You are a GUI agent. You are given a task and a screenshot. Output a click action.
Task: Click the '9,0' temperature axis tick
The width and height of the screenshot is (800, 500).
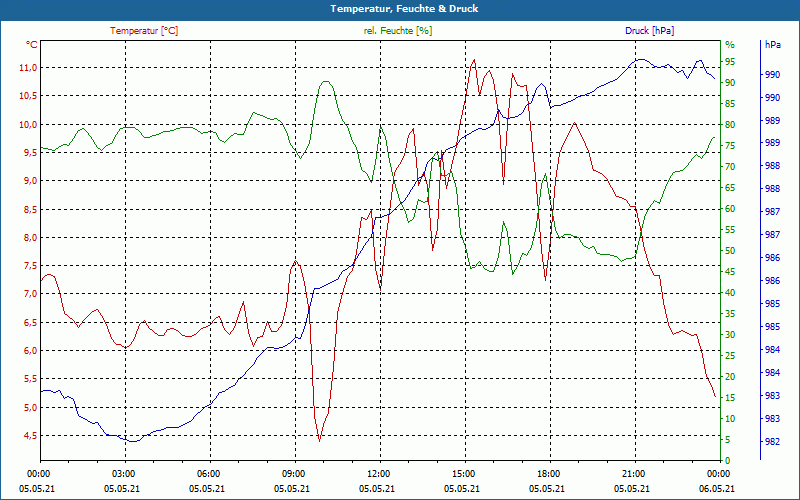coord(30,181)
